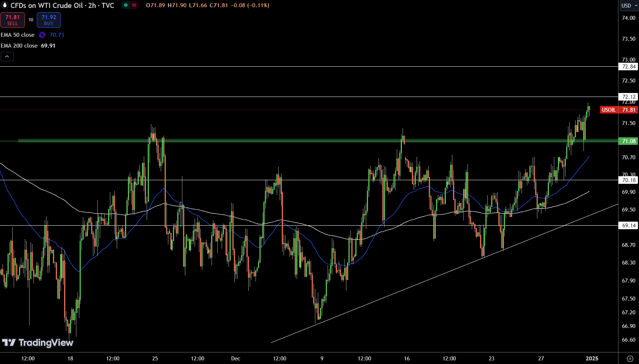639x364 pixels.
Task: Click the 25 date label on the time axis
Action: 155,359
